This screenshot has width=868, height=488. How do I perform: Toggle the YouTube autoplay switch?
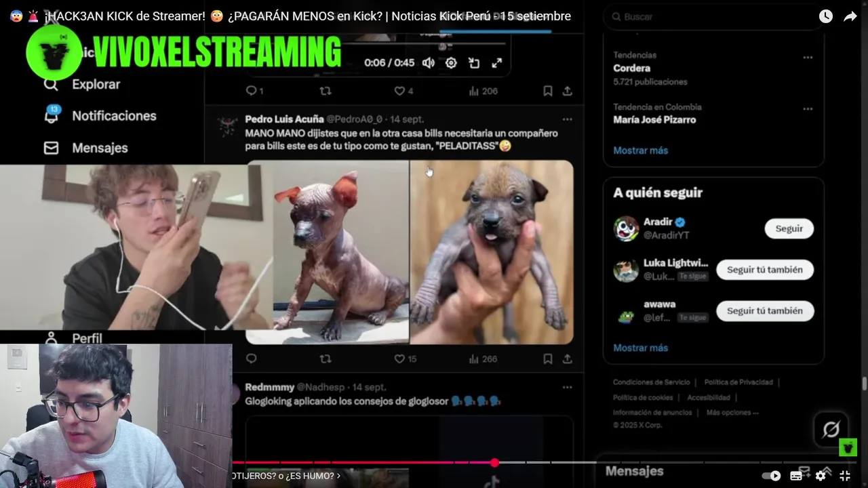(x=772, y=476)
